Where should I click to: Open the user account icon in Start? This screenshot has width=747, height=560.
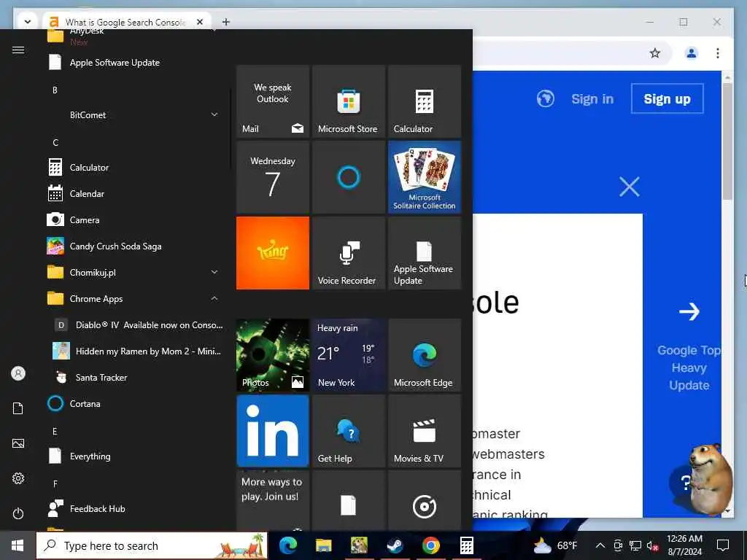[18, 373]
